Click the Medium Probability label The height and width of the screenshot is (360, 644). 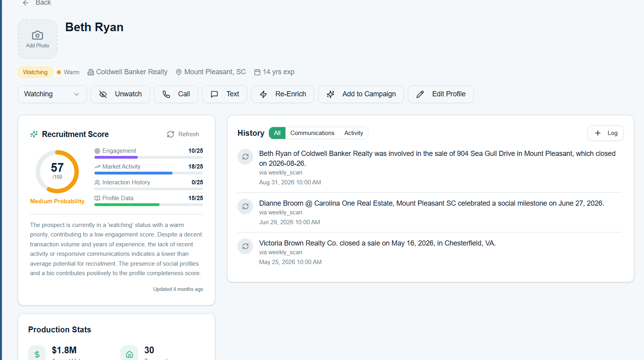[57, 201]
